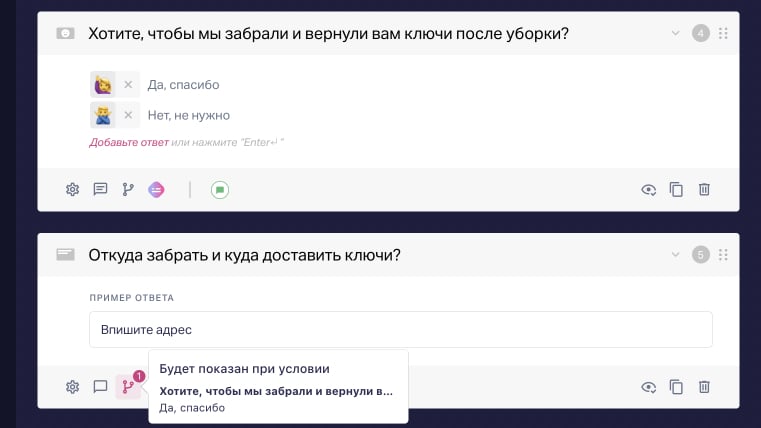Open branching logic icon in question 4
The height and width of the screenshot is (428, 761).
tap(128, 189)
